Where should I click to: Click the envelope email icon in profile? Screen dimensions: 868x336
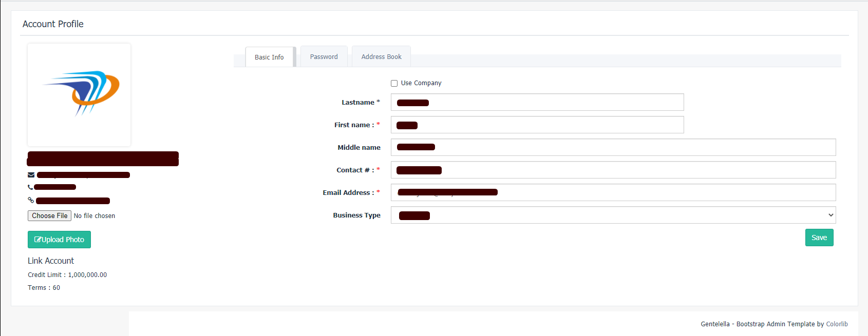point(31,175)
